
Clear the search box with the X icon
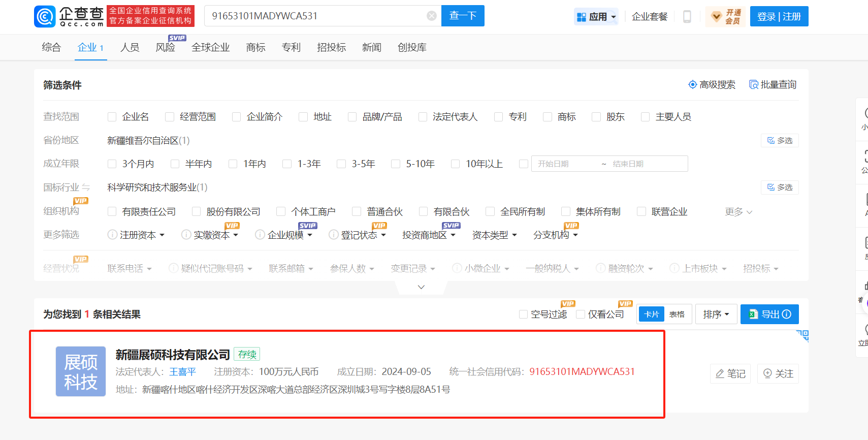coord(432,16)
